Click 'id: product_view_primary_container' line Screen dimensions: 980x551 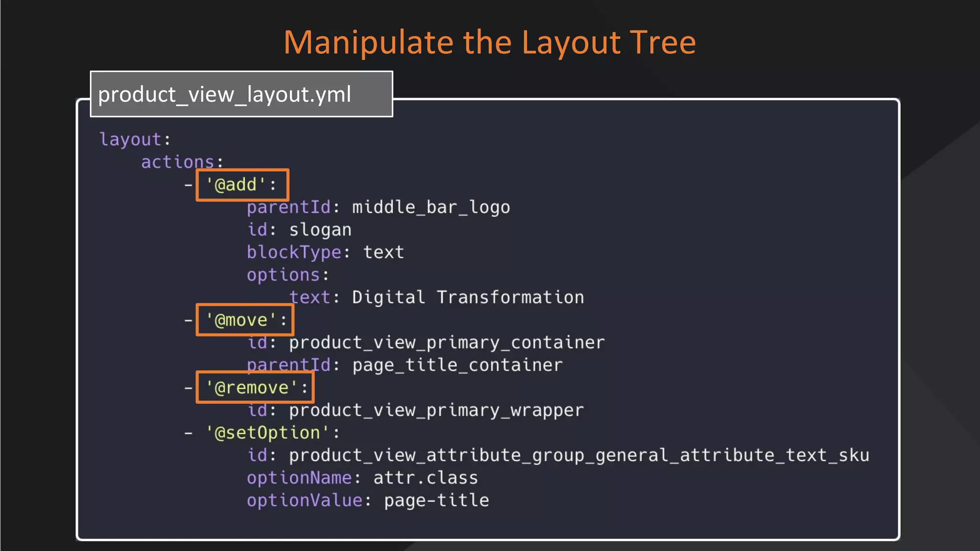click(426, 342)
